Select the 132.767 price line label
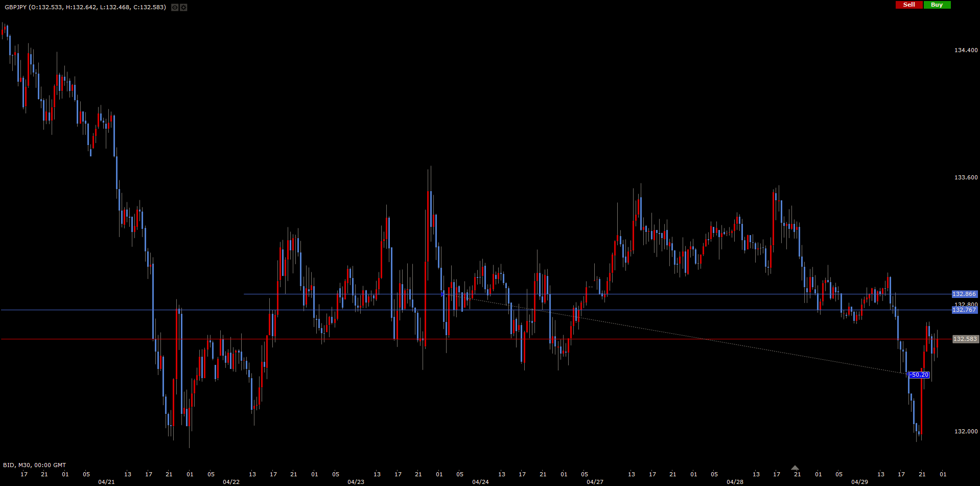 964,310
